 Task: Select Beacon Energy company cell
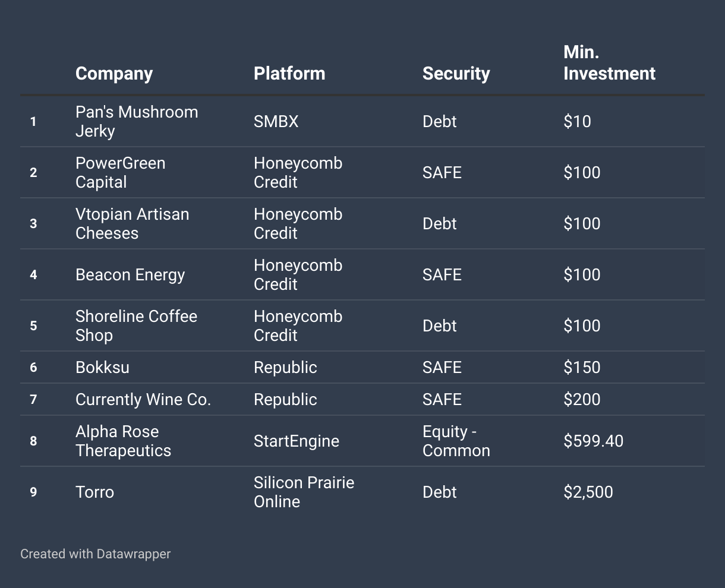click(130, 274)
